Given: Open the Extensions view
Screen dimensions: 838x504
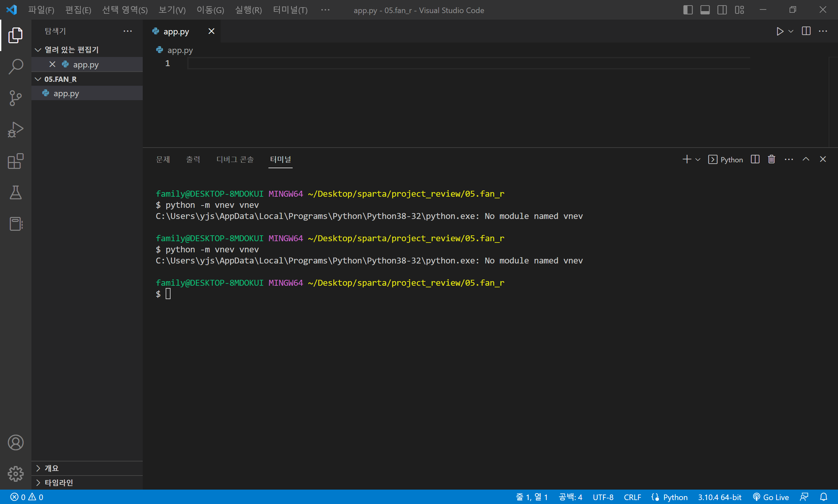Looking at the screenshot, I should point(16,161).
